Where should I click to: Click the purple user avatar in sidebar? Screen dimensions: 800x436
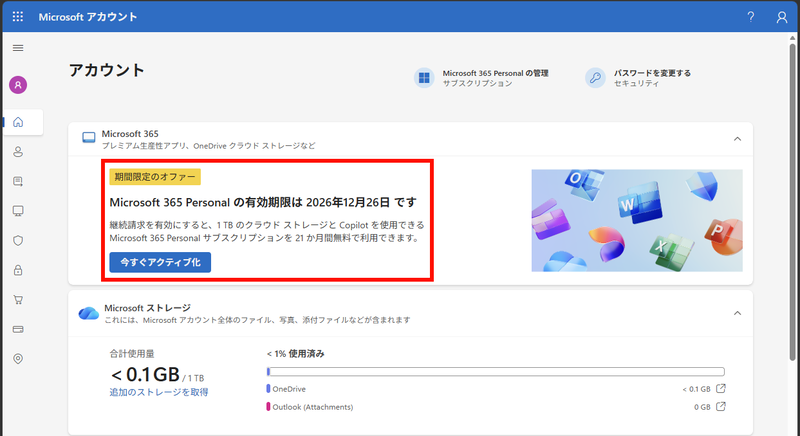(18, 85)
